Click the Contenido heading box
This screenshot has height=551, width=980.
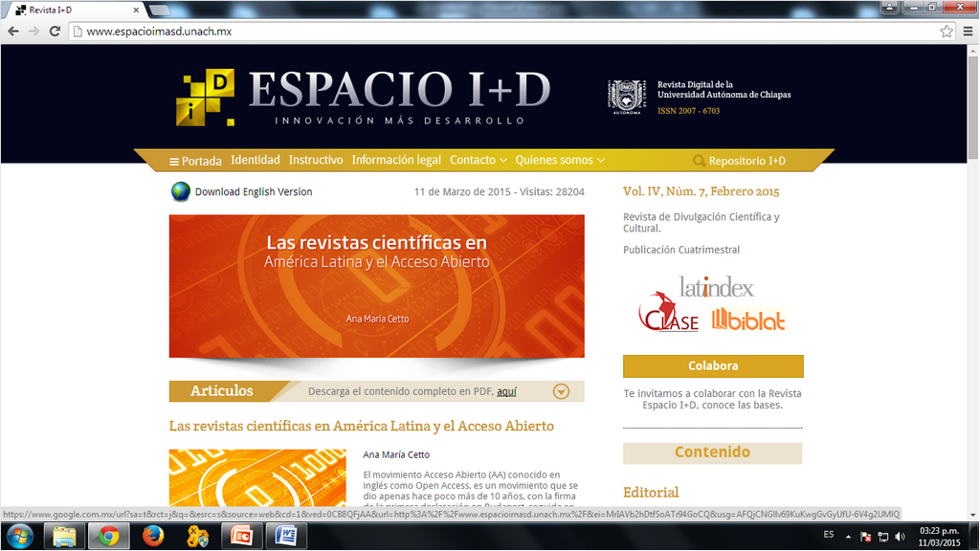coord(712,452)
